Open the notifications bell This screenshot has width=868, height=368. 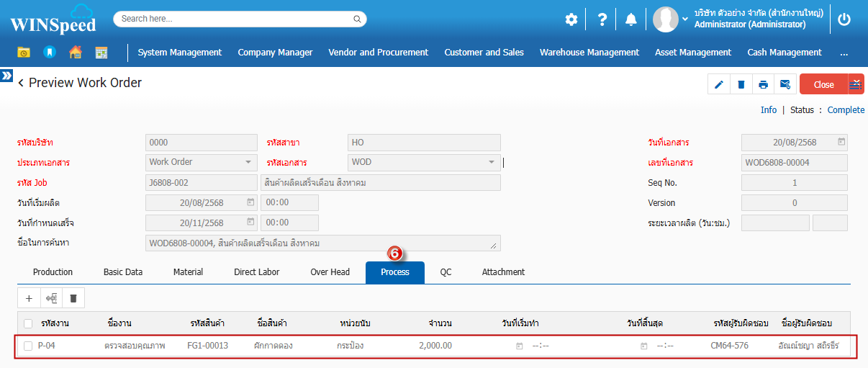(631, 19)
